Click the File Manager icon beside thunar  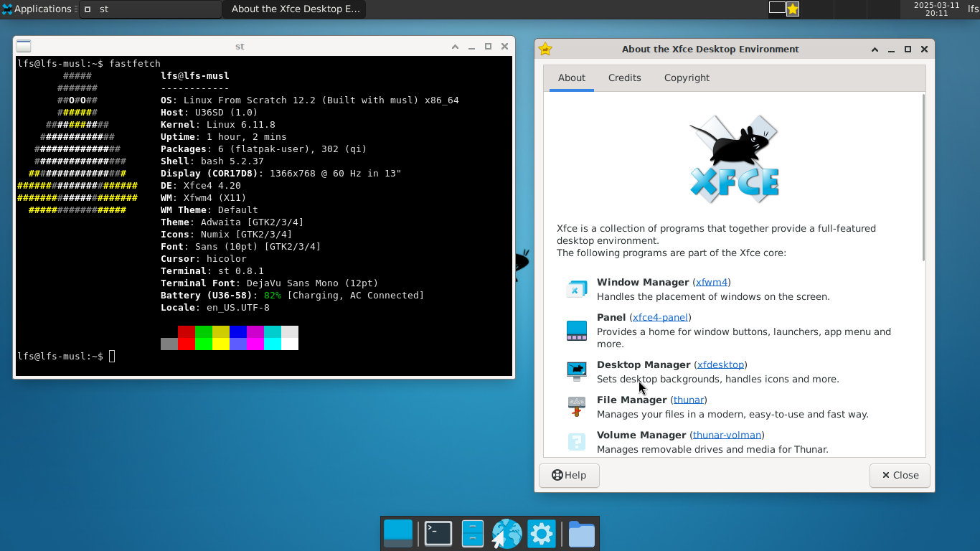[576, 407]
